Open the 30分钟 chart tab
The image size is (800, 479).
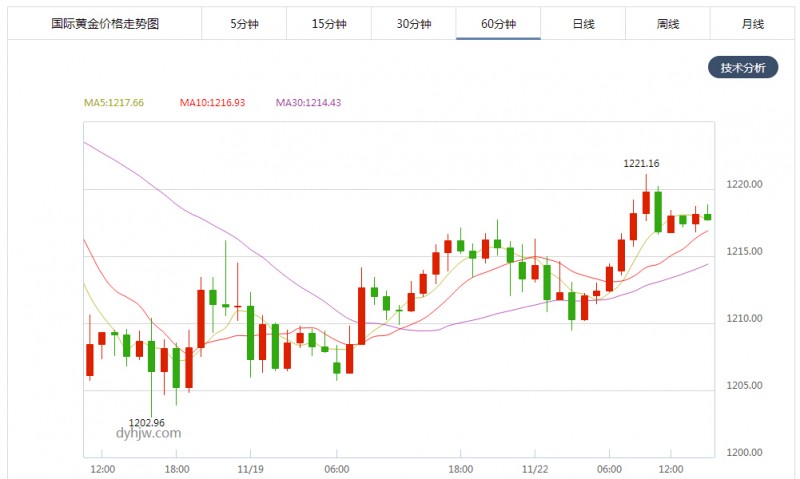(413, 23)
